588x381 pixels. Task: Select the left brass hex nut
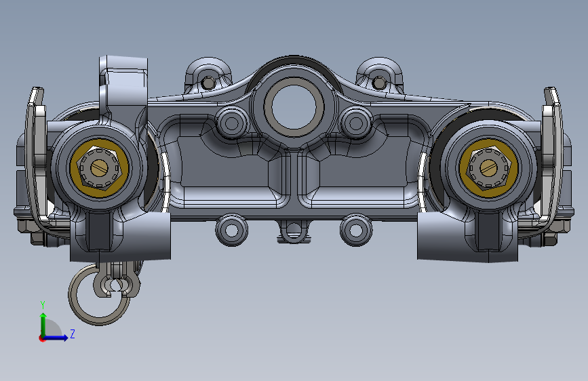point(100,168)
